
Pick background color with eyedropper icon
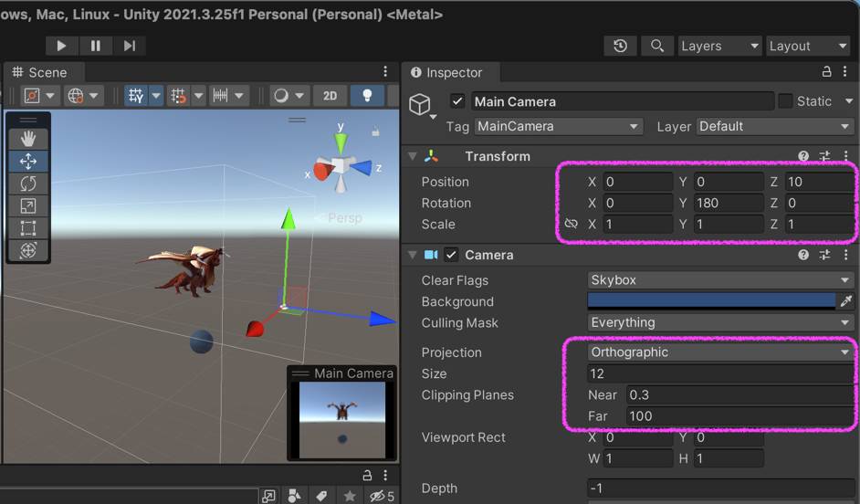(x=845, y=301)
